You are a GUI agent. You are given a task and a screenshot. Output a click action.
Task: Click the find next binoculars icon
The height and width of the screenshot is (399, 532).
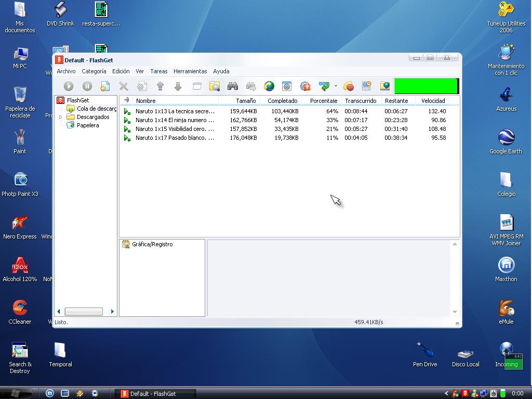click(251, 86)
